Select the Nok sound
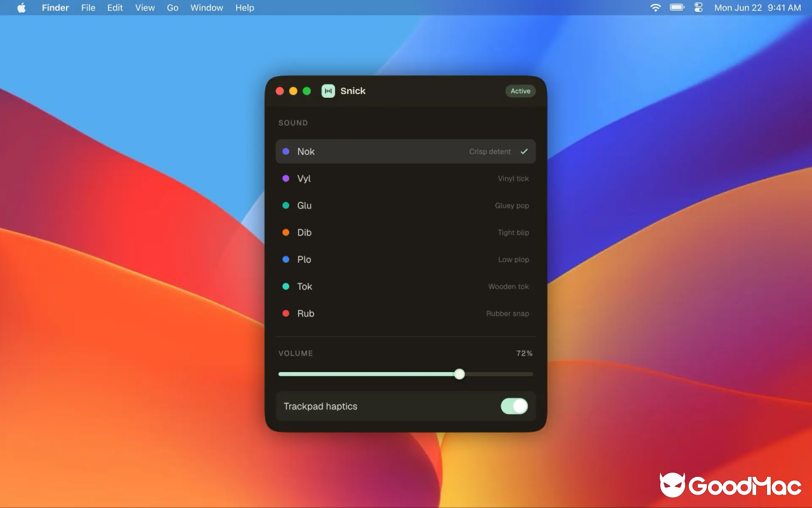 tap(406, 151)
